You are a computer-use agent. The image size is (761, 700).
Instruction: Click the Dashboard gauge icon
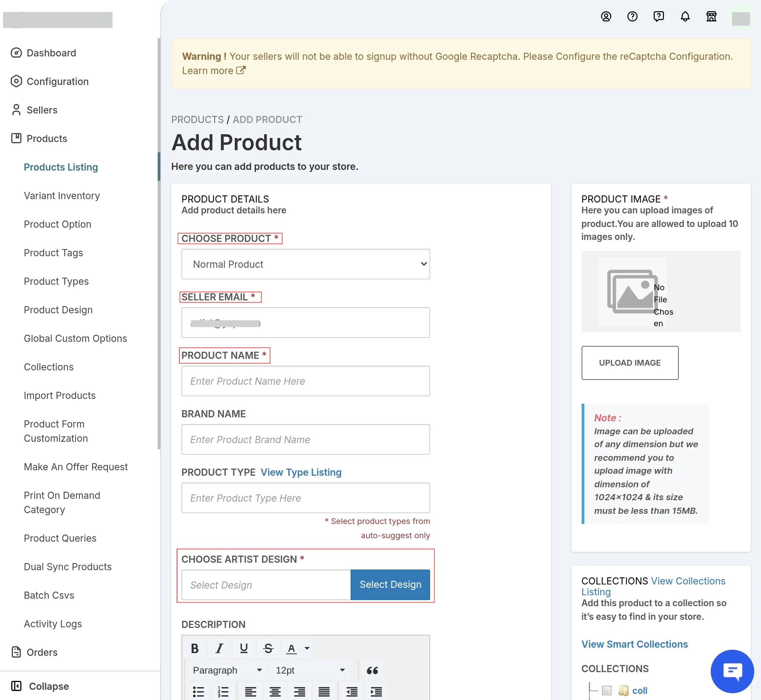click(16, 53)
